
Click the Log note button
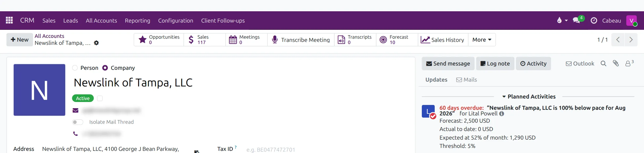[495, 64]
